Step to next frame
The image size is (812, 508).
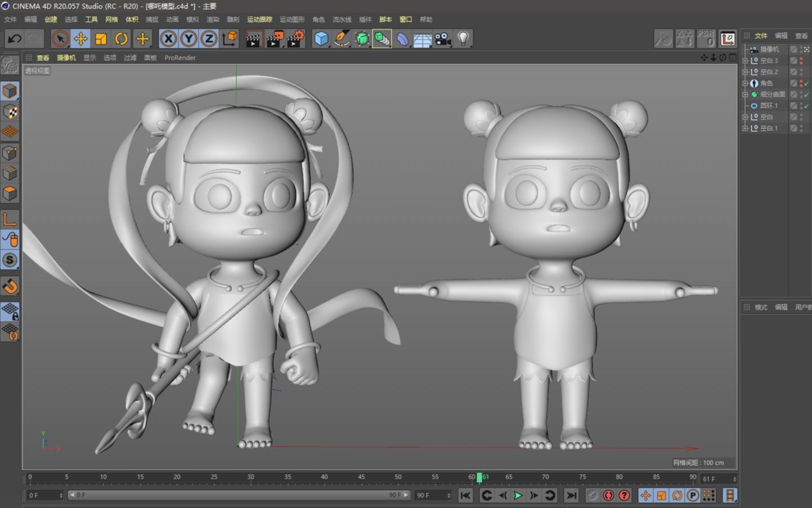pyautogui.click(x=533, y=496)
